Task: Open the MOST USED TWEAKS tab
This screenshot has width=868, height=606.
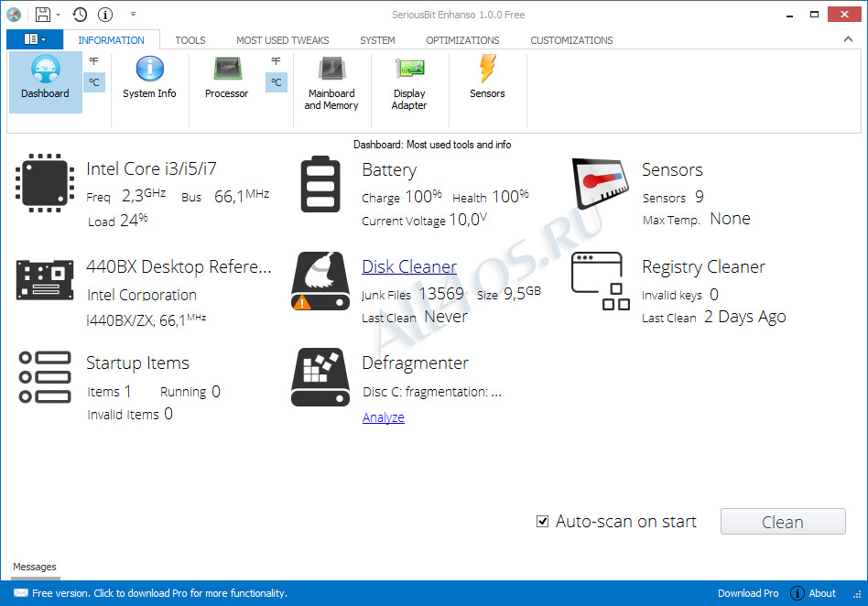Action: tap(283, 40)
